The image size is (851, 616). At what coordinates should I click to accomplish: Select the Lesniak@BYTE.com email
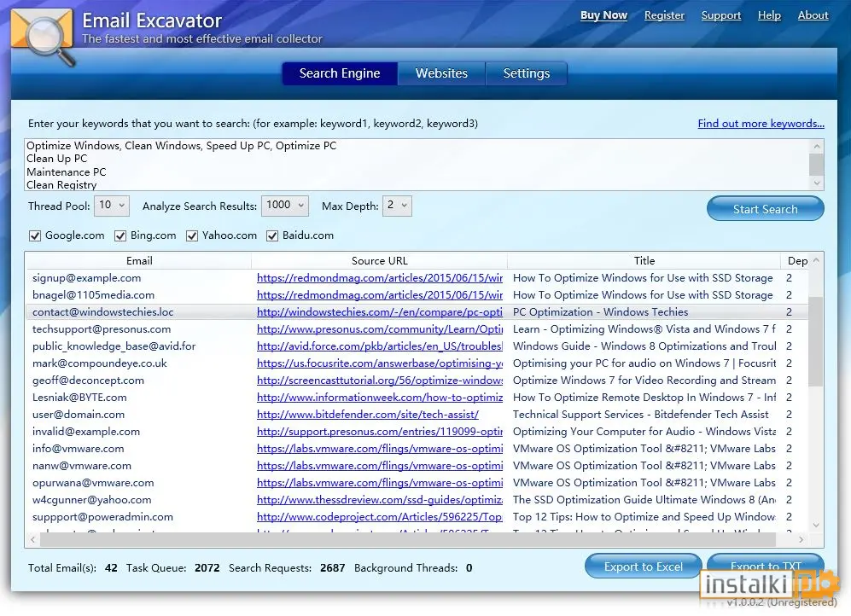coord(79,398)
